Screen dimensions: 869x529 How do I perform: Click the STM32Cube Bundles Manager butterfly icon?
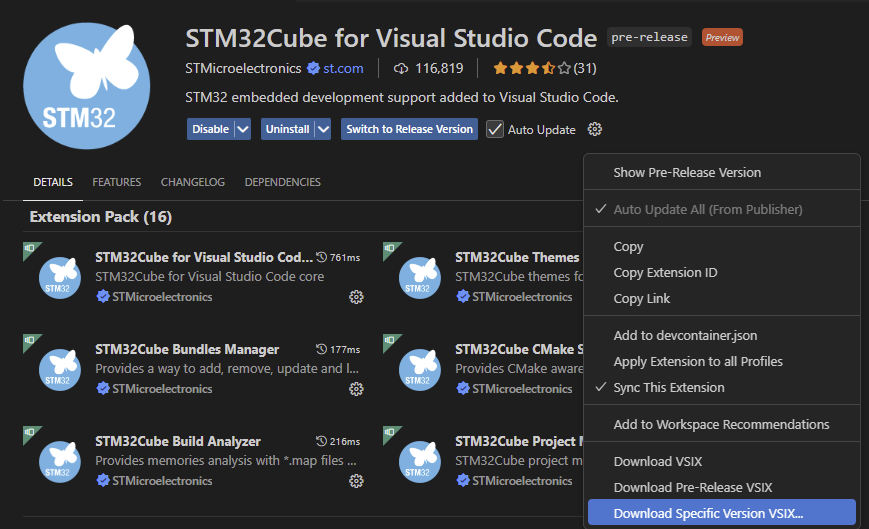[60, 369]
